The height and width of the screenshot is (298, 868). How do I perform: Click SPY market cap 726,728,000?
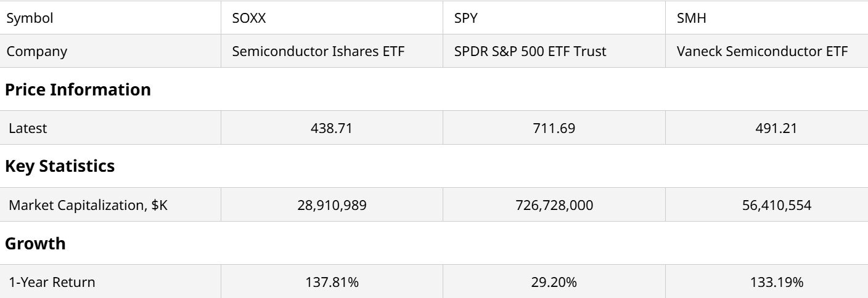(554, 205)
